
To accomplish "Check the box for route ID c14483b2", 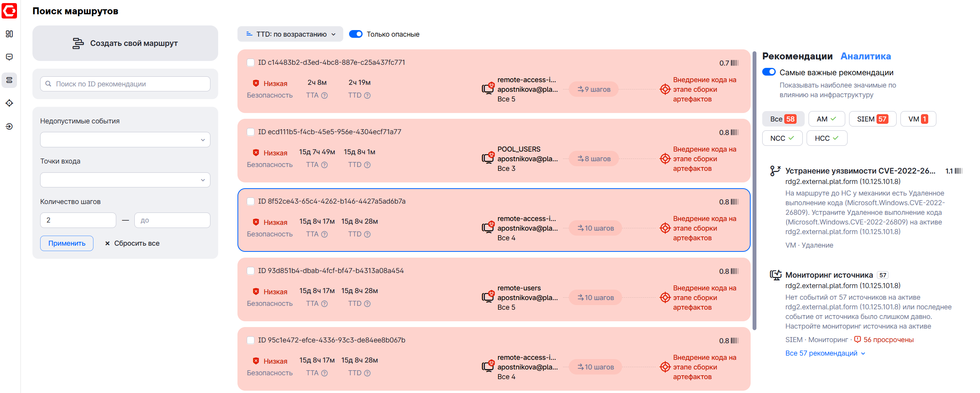I will click(x=251, y=62).
